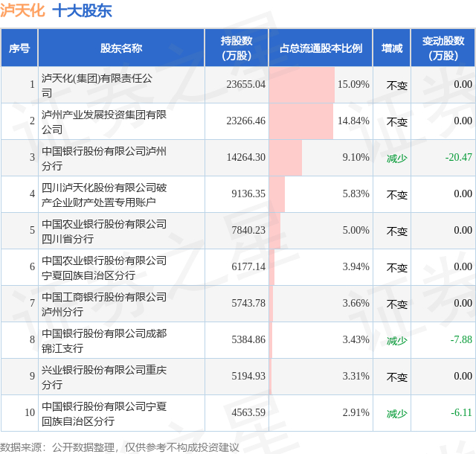Select shareholder 泸天化(集团)有限责任公司
The image size is (476, 454).
97,85
